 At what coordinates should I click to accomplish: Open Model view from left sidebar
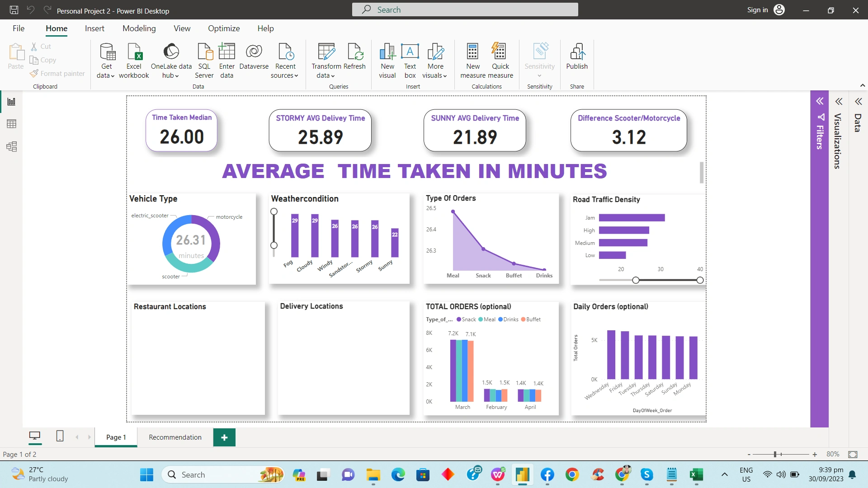coord(11,146)
